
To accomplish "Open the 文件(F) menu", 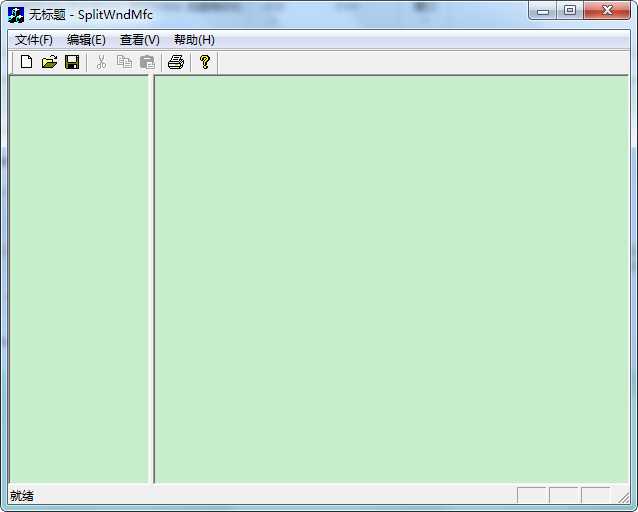I will [34, 40].
